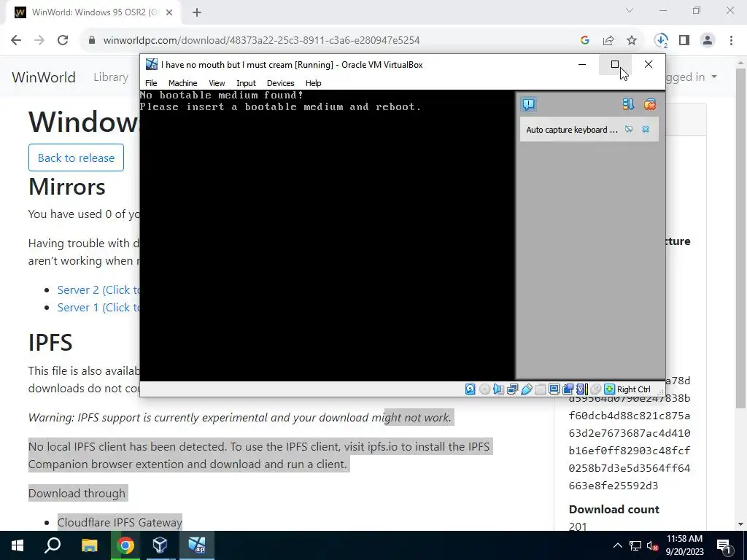Maximize the VirtualBox VM window
The width and height of the screenshot is (747, 560).
[615, 64]
